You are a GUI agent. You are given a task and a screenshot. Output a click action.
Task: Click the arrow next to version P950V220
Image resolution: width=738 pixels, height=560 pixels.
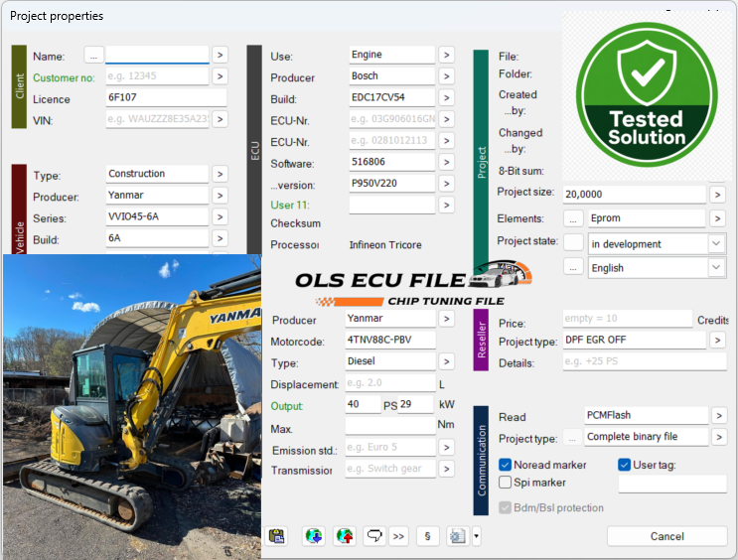pos(446,184)
